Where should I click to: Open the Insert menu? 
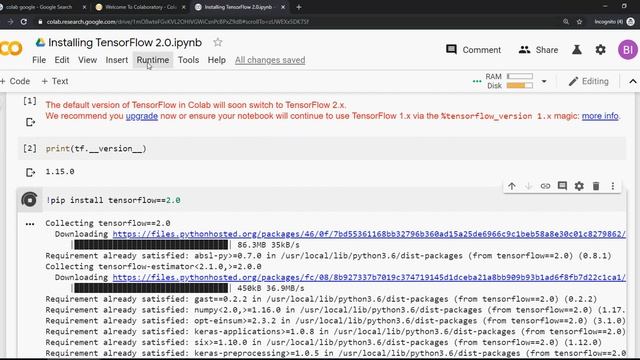[x=117, y=60]
